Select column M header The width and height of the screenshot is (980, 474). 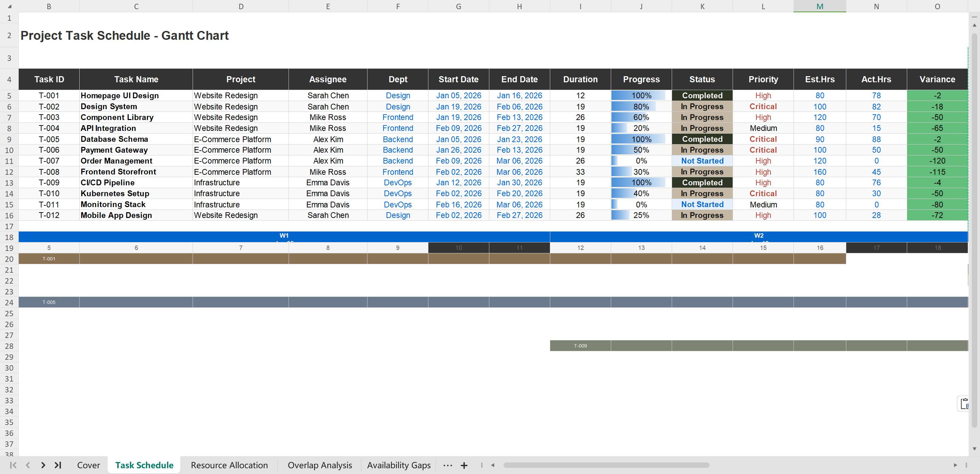pyautogui.click(x=820, y=6)
